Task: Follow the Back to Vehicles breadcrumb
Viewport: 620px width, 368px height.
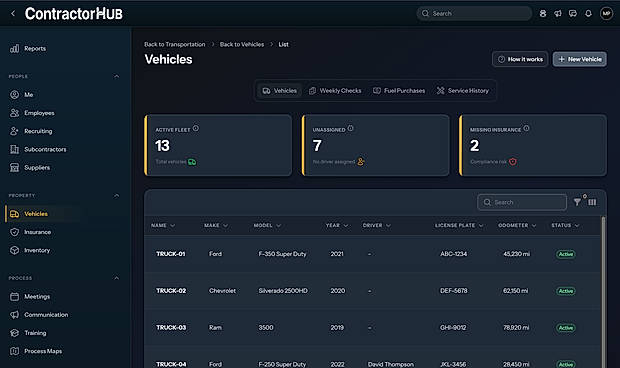Action: point(242,44)
